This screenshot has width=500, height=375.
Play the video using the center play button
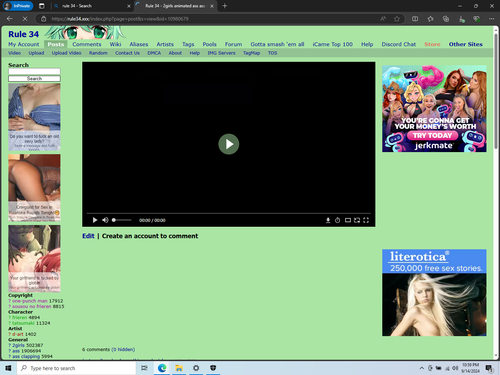click(229, 144)
